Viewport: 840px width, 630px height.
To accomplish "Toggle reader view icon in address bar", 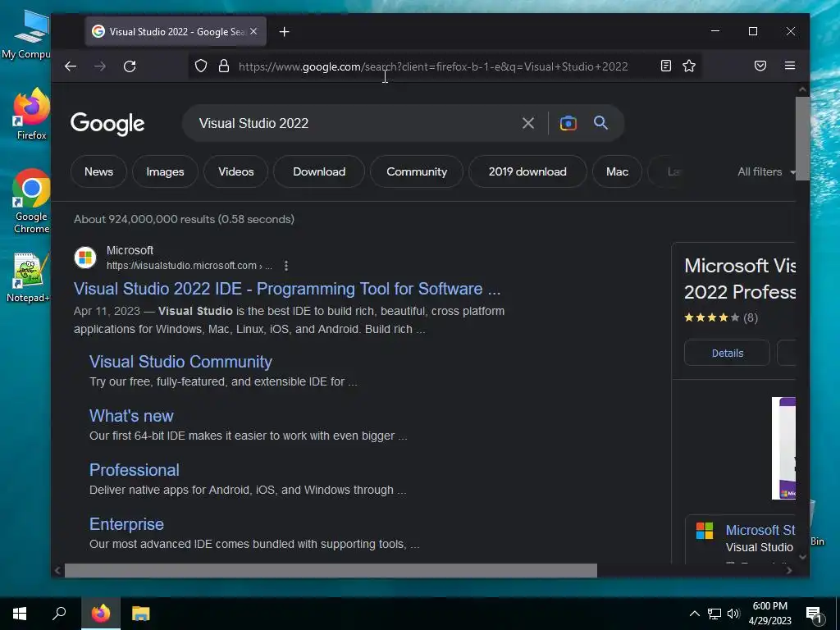I will pos(665,66).
